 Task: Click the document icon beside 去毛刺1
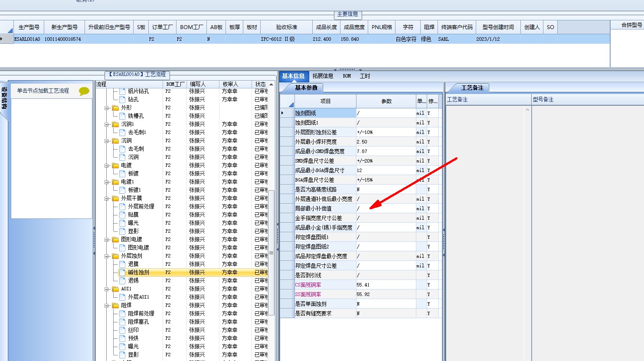pyautogui.click(x=122, y=133)
